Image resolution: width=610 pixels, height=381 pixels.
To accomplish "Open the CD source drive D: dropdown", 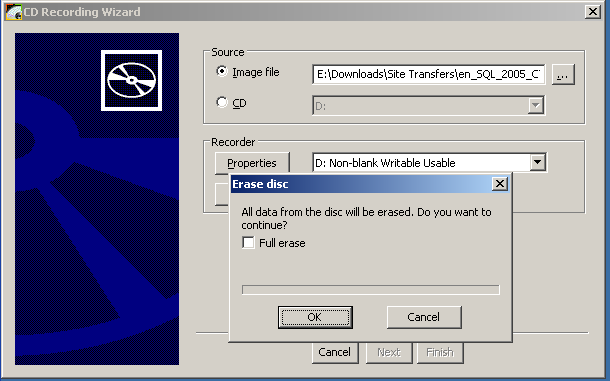I will [429, 105].
